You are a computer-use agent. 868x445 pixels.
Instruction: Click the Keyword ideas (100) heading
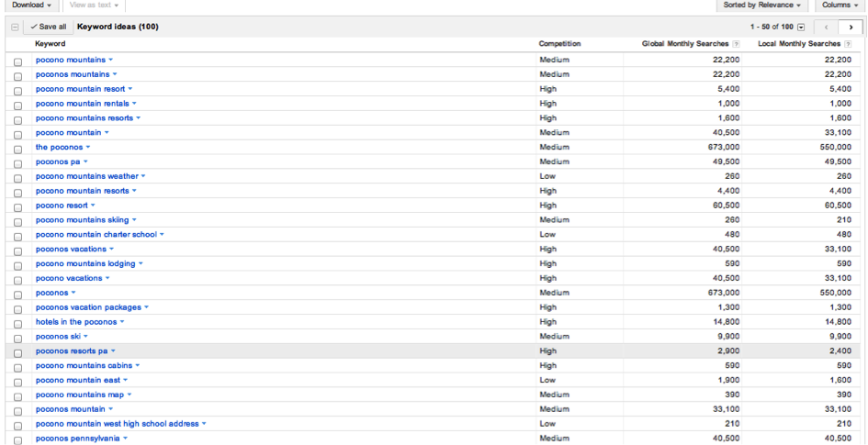click(118, 27)
